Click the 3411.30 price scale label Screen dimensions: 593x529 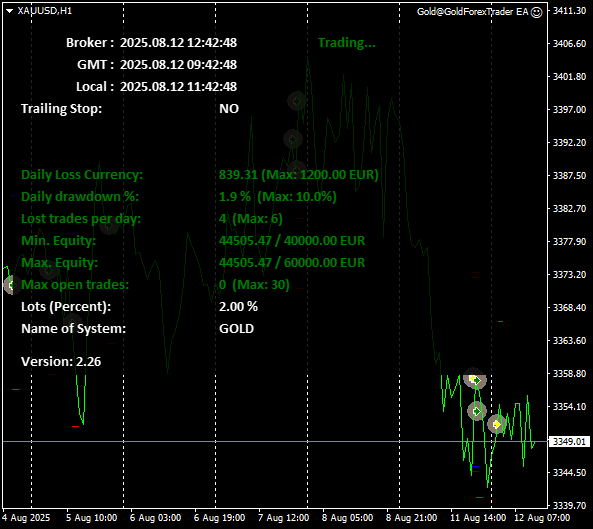569,11
